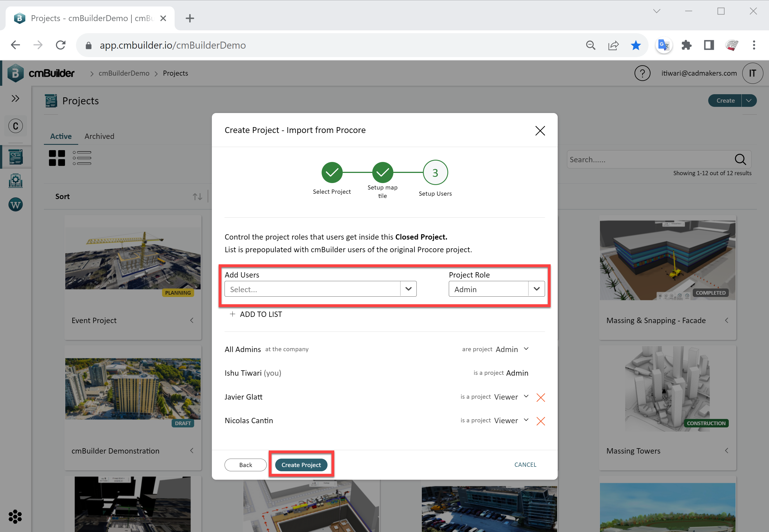Switch to the Active tab
Image resolution: width=769 pixels, height=532 pixels.
point(61,136)
